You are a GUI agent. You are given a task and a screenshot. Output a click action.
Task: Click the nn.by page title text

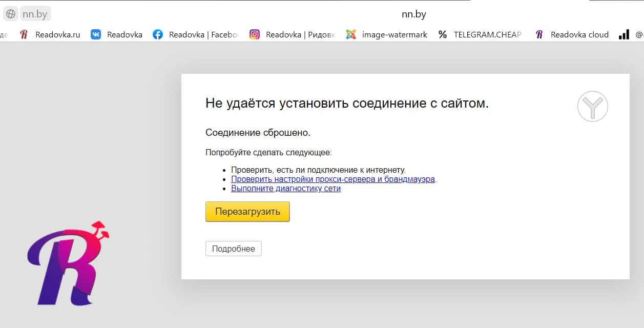[414, 14]
